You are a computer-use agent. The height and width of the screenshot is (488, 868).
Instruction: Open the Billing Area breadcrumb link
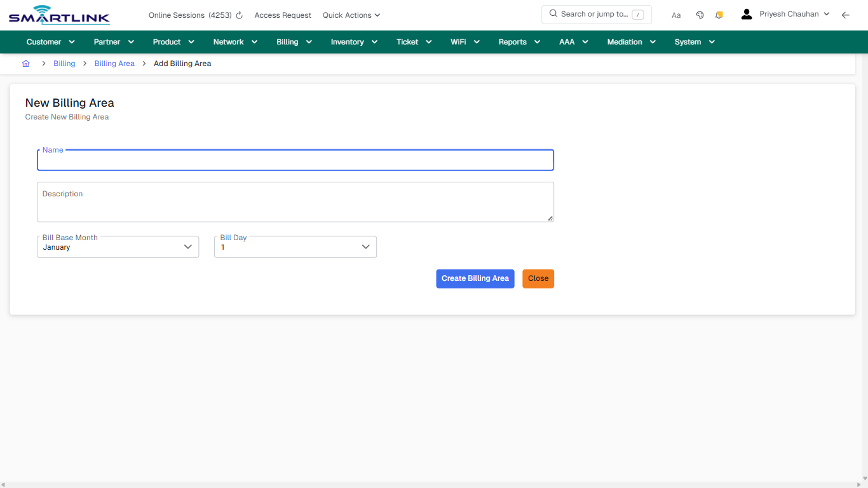point(114,63)
